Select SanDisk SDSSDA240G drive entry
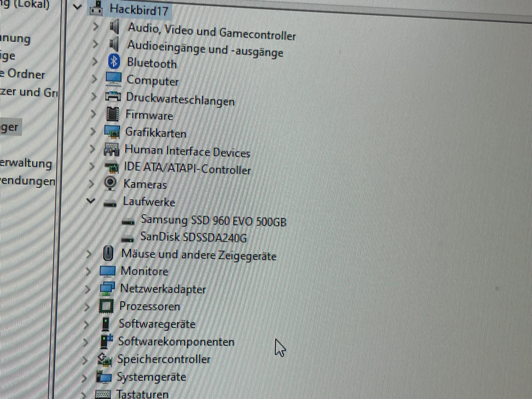This screenshot has width=532, height=399. [x=193, y=237]
